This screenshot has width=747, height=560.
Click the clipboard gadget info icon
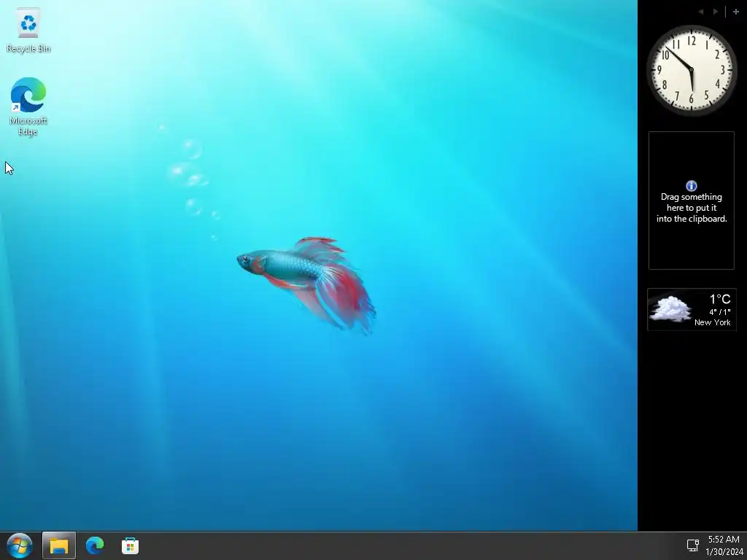point(692,186)
